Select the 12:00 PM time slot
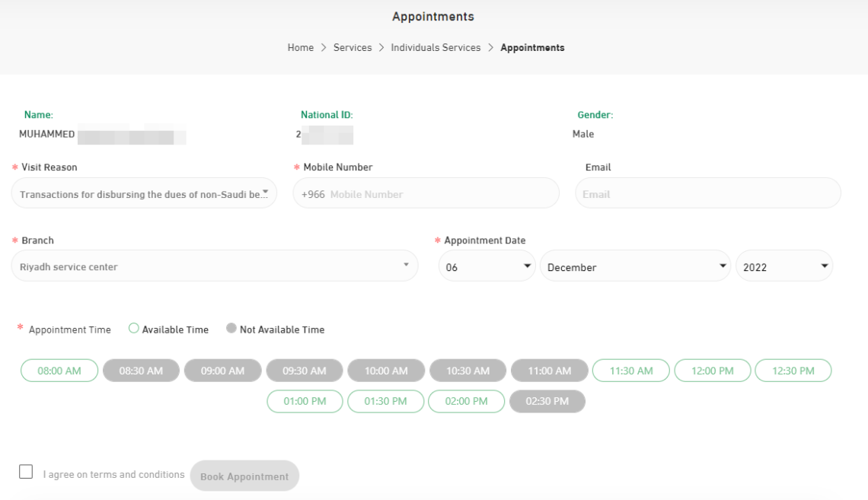The height and width of the screenshot is (500, 868). click(712, 371)
